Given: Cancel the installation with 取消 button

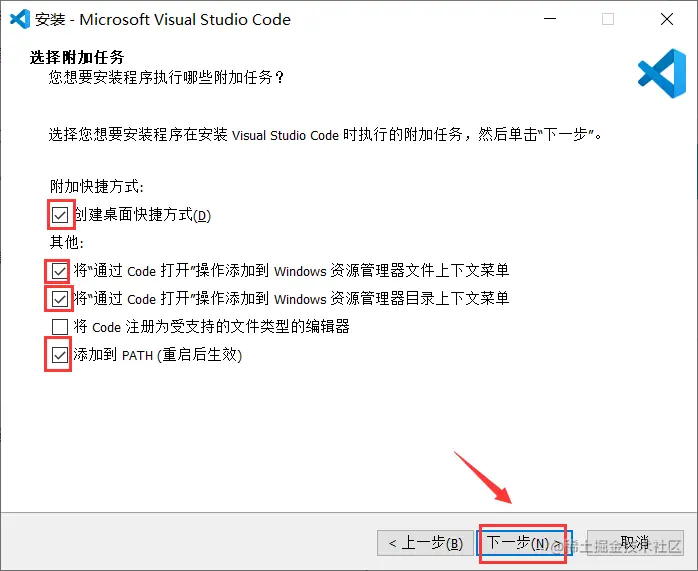Looking at the screenshot, I should [x=635, y=543].
